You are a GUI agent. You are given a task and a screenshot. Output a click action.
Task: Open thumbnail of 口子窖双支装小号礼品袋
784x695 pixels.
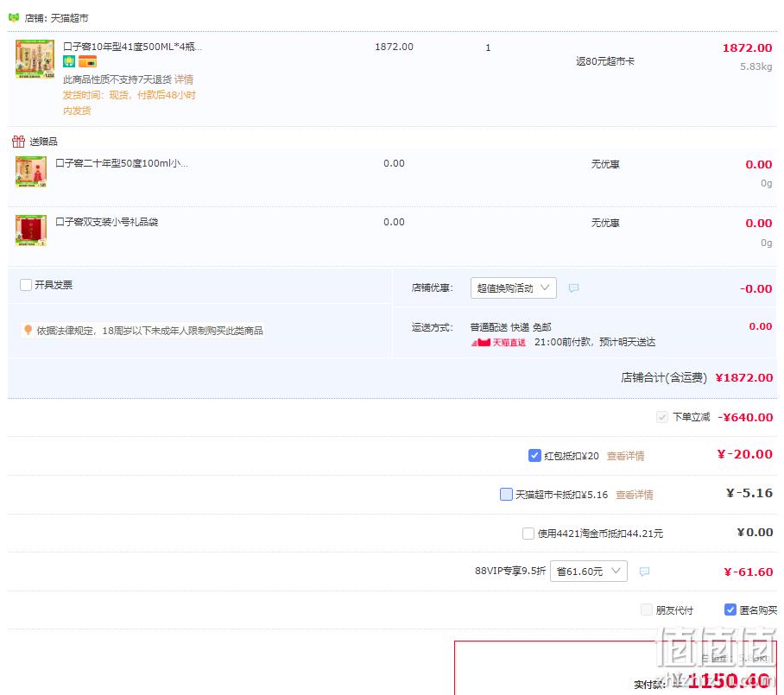click(x=31, y=230)
